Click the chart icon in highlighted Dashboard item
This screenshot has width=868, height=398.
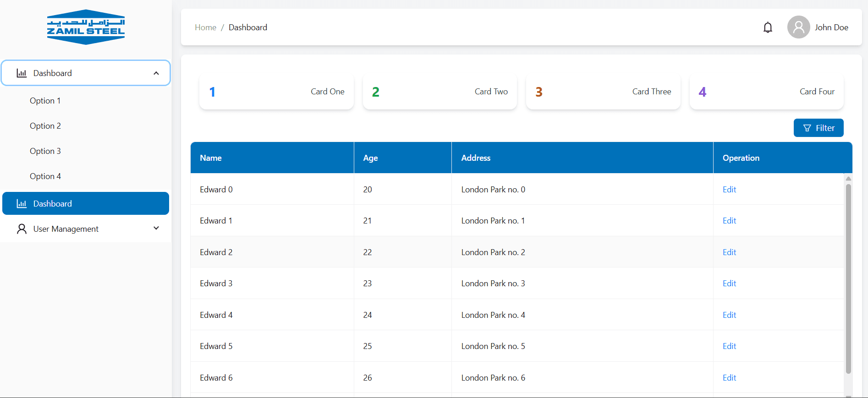pos(22,204)
